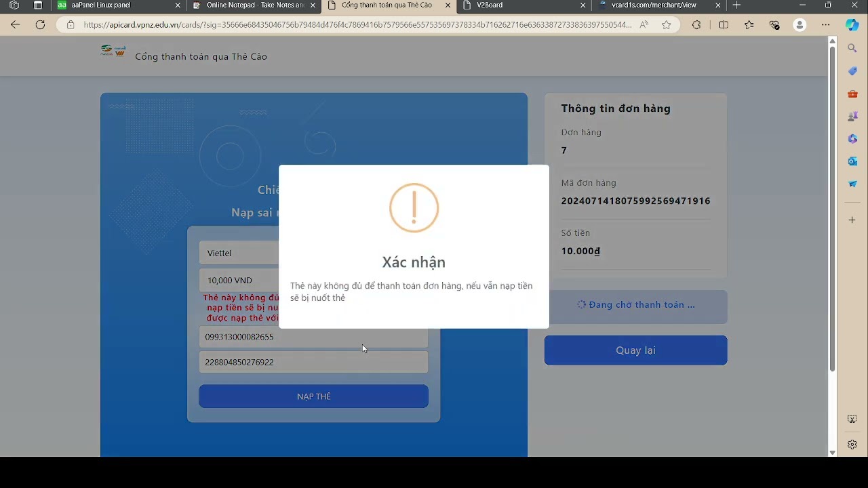Open the sidebar Search icon

click(x=852, y=48)
